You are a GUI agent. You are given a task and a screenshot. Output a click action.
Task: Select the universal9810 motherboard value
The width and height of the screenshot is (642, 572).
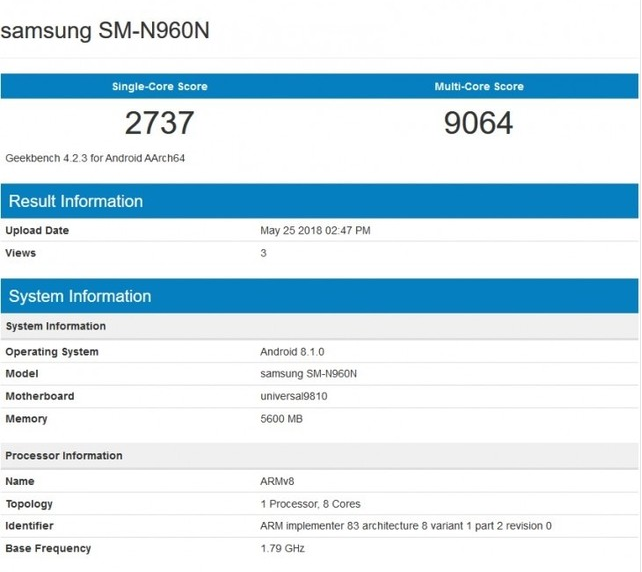pos(294,396)
